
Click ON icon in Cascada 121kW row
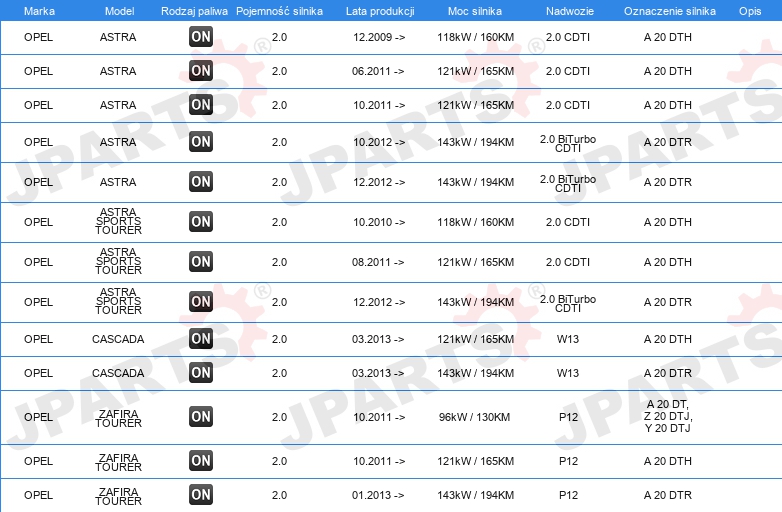click(x=201, y=339)
